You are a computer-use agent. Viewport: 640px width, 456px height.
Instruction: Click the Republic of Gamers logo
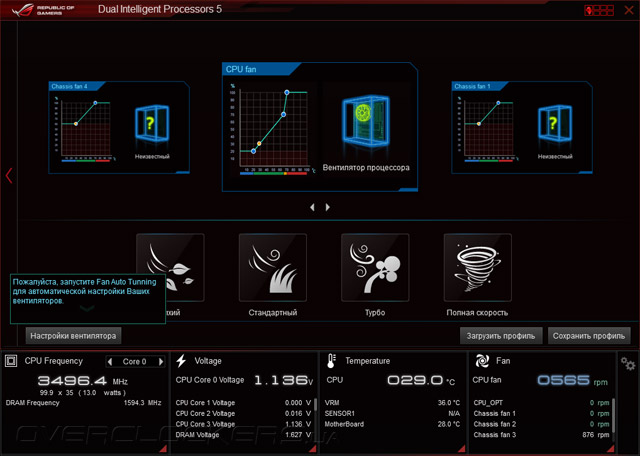pos(43,10)
